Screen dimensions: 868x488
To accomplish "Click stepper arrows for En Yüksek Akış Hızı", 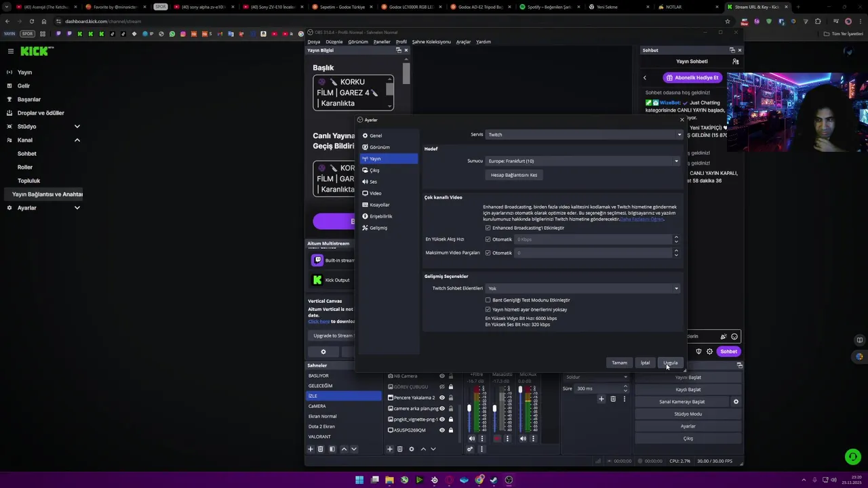I will [676, 239].
